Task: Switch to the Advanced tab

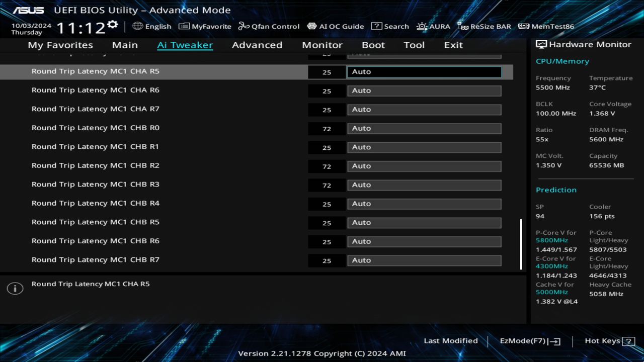Action: click(x=257, y=45)
